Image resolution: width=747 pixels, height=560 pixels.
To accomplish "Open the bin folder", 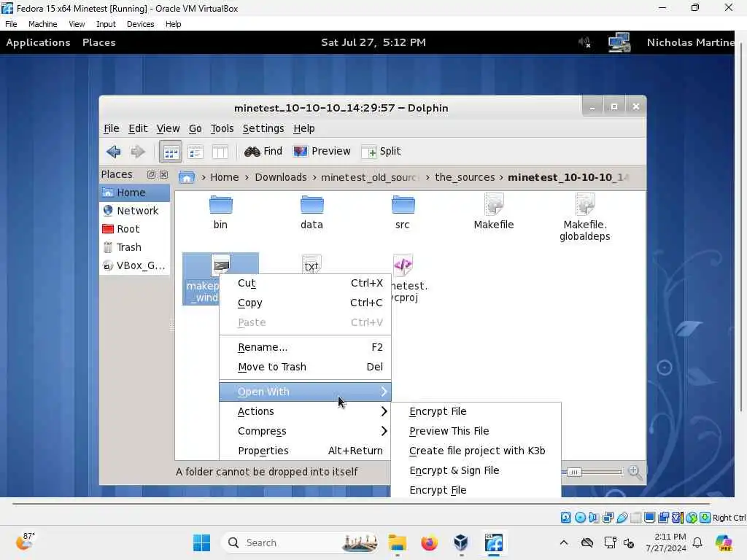I will (220, 213).
